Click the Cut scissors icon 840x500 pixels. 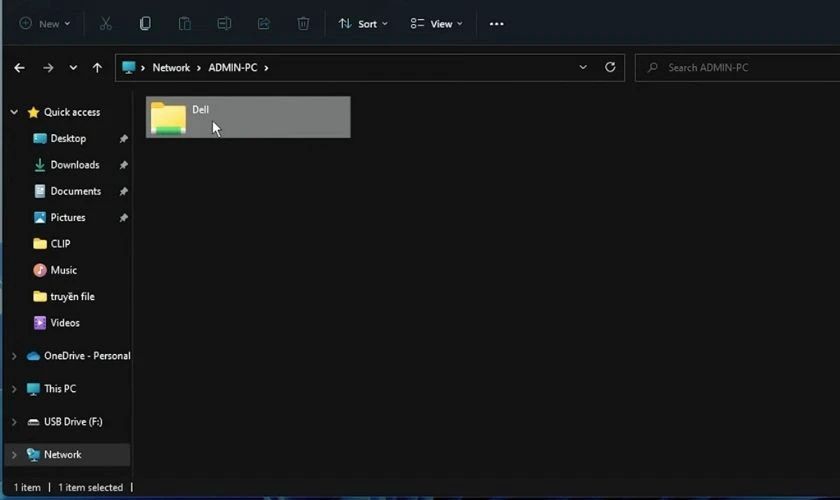coord(105,23)
